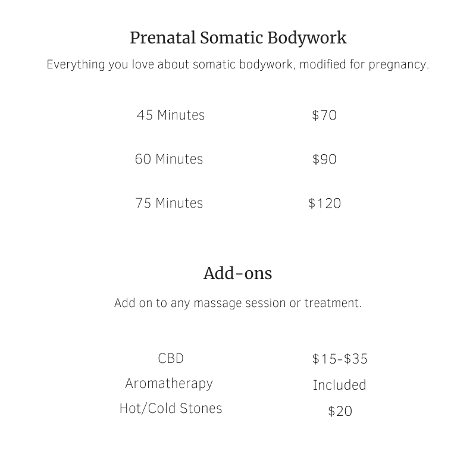Click the word Prenatal in the title
Viewport: 476px width, 476px height.
click(x=162, y=38)
